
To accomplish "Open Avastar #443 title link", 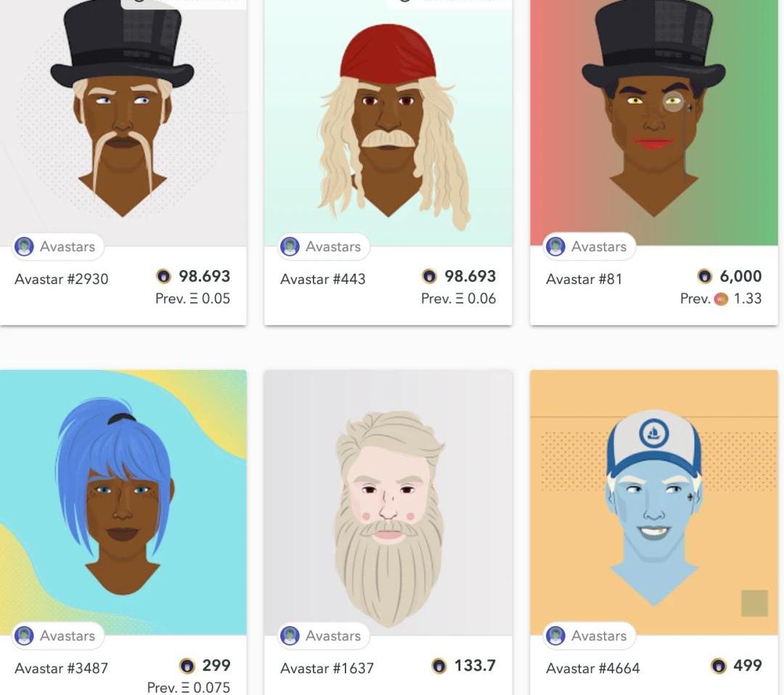I will pos(323,279).
